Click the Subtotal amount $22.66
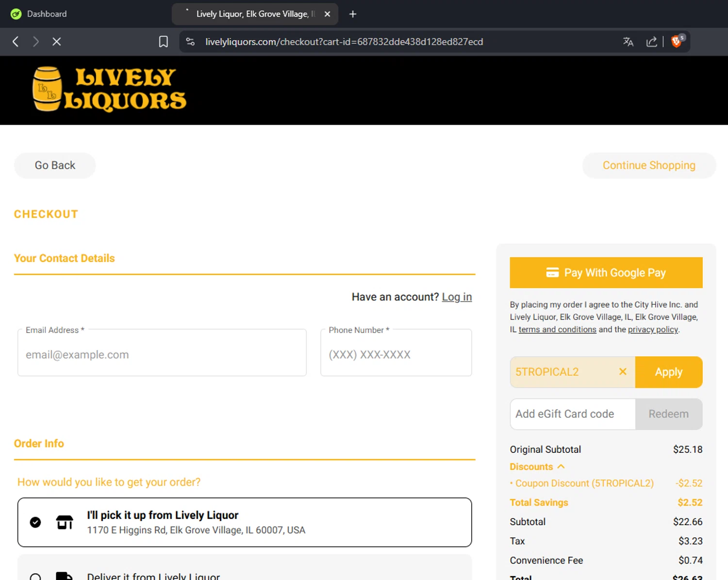 pyautogui.click(x=688, y=522)
